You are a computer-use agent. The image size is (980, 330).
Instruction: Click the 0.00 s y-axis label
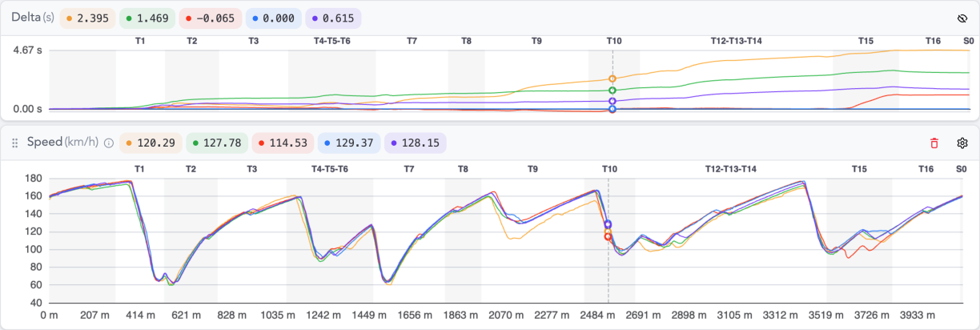pyautogui.click(x=27, y=109)
